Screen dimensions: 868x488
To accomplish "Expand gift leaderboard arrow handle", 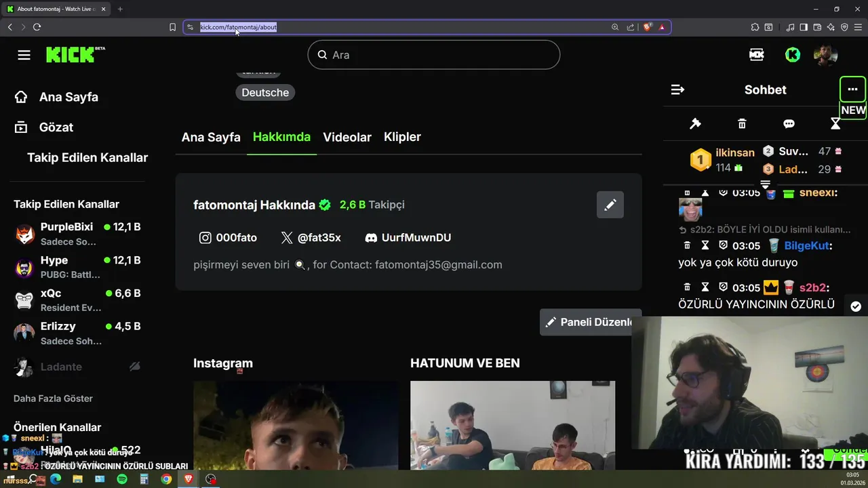I will (x=765, y=184).
